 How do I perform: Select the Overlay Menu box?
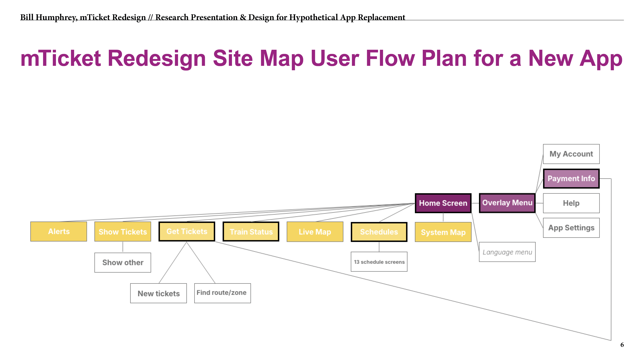pyautogui.click(x=507, y=203)
